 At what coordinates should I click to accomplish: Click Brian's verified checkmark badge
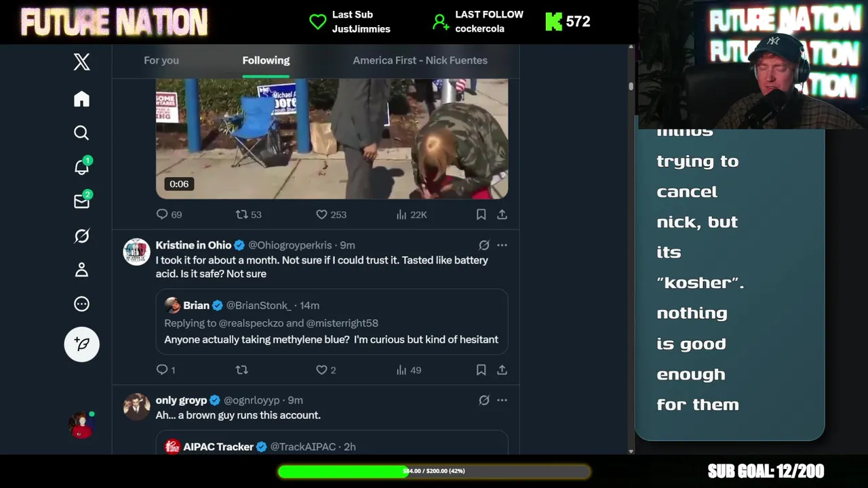pos(218,306)
